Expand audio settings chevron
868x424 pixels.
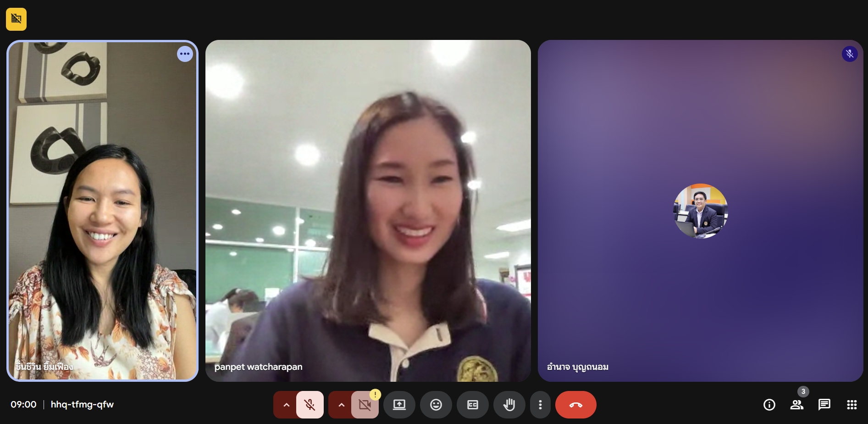[286, 405]
